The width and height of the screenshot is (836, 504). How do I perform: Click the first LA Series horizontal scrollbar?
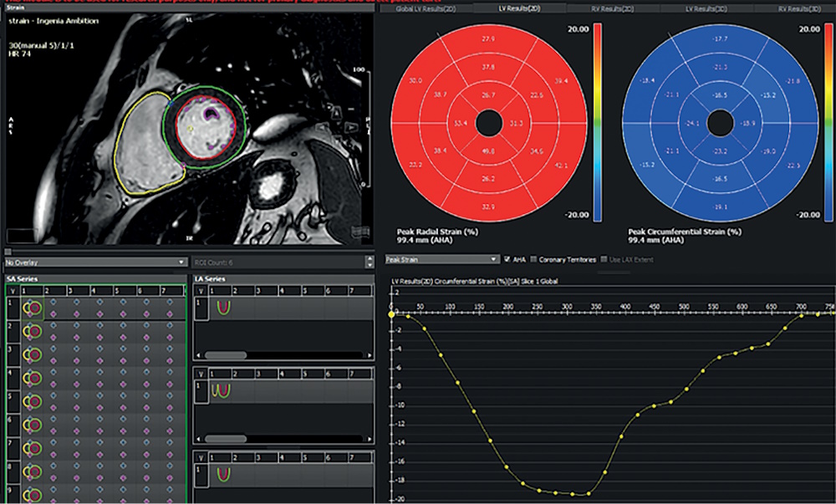(x=283, y=355)
